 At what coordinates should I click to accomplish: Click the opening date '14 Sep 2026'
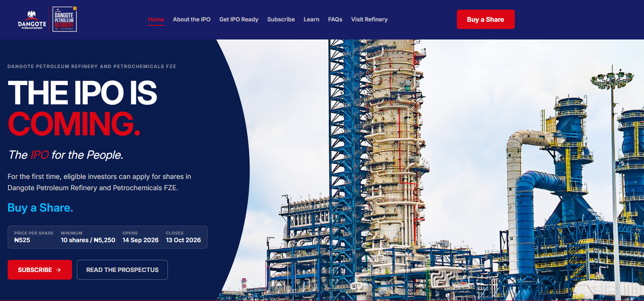point(140,240)
